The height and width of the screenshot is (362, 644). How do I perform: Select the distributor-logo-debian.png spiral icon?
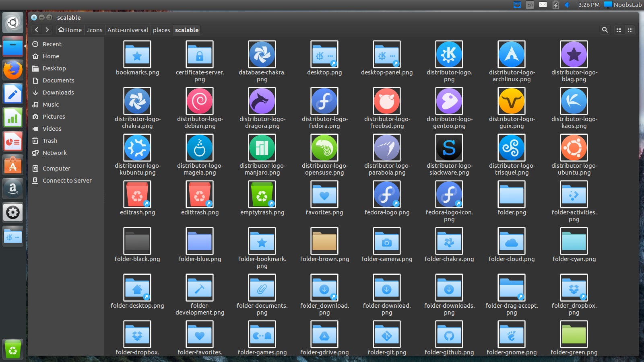click(200, 101)
